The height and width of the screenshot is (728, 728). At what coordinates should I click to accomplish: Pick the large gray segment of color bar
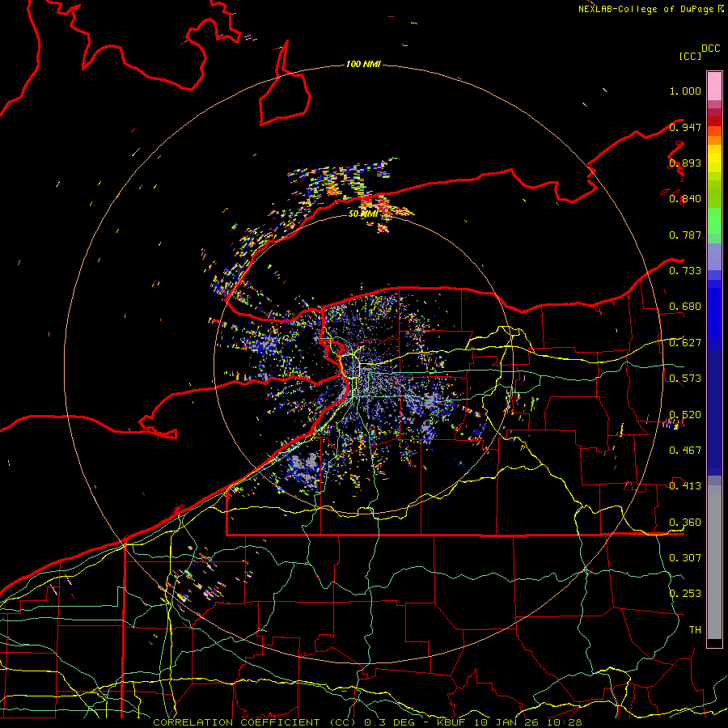coord(714,562)
